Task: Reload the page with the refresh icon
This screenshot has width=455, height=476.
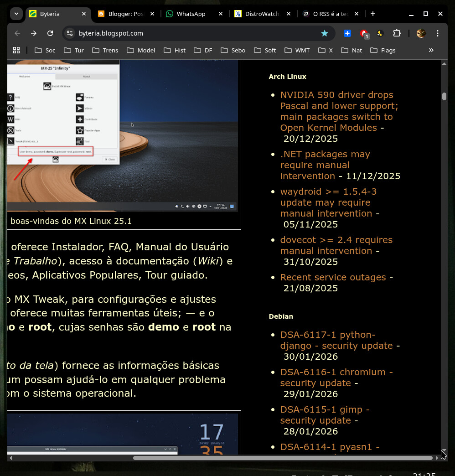Action: click(50, 33)
